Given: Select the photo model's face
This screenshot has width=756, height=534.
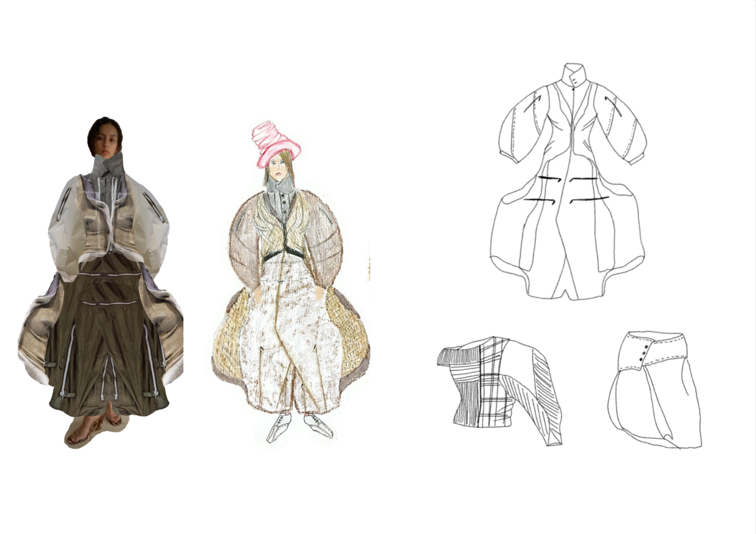Looking at the screenshot, I should tap(105, 139).
